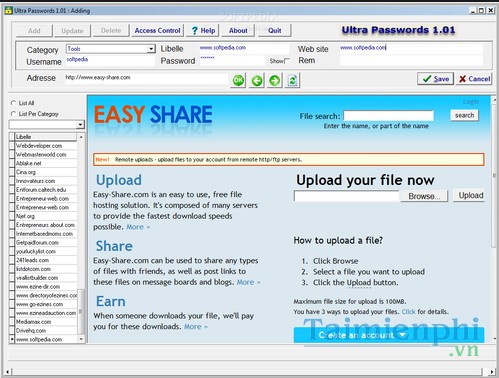Select Mediamax.com in the list

click(x=46, y=322)
